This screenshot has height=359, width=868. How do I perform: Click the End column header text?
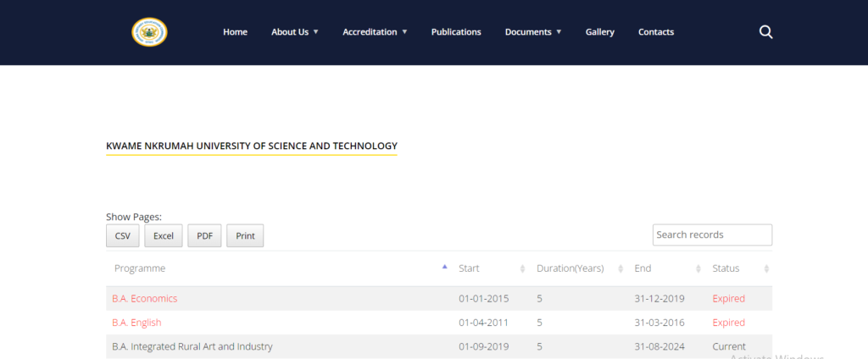point(643,268)
